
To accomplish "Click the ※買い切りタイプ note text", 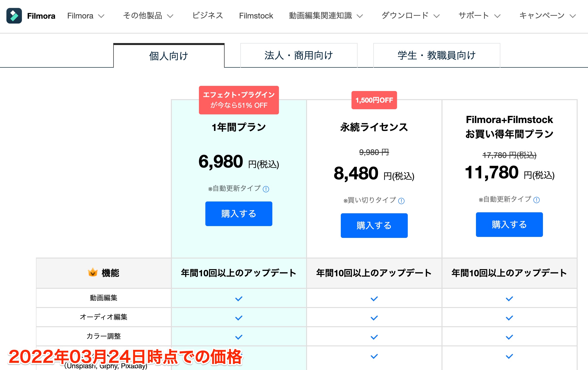I will pos(370,200).
